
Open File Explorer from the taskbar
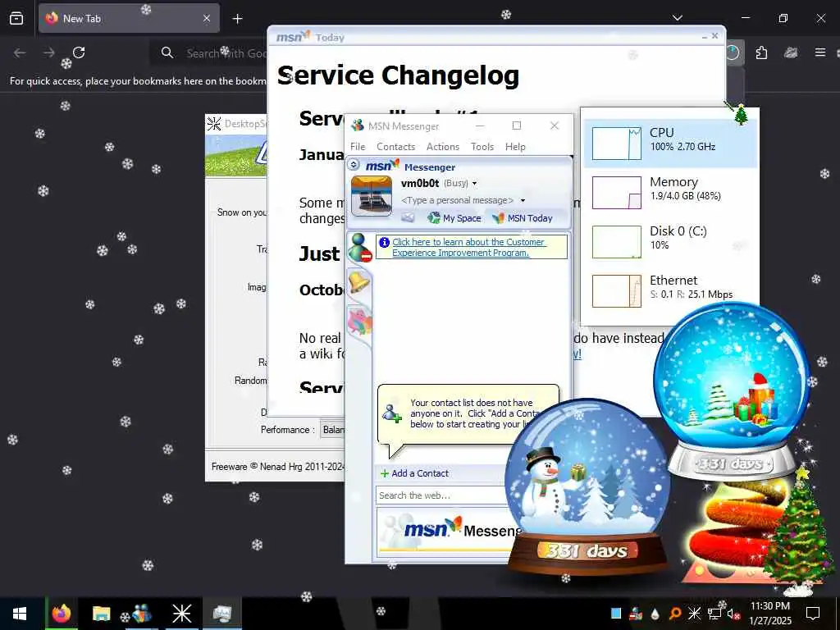pos(101,614)
